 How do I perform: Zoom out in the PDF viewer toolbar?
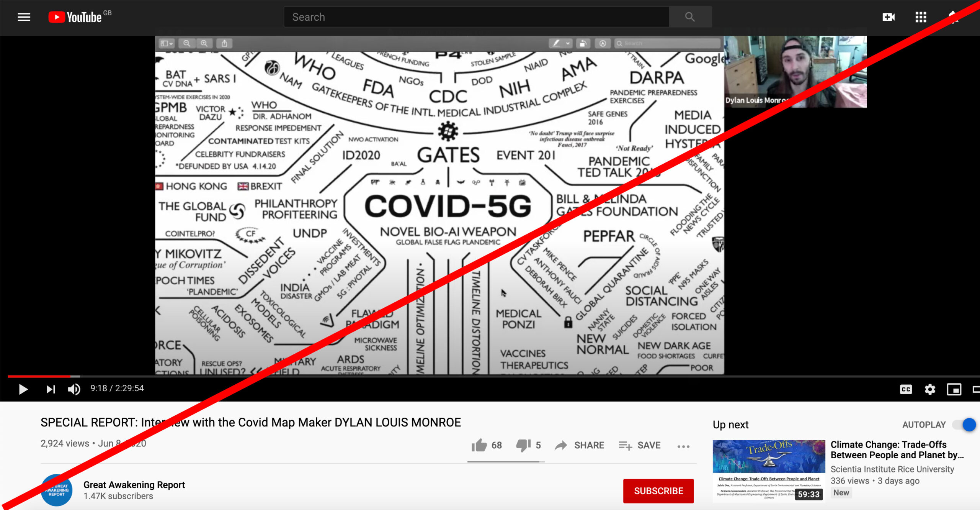pyautogui.click(x=187, y=43)
